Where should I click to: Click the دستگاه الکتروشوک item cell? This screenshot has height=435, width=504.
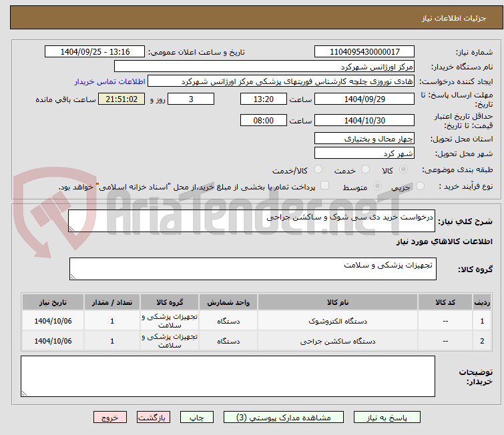point(338,321)
